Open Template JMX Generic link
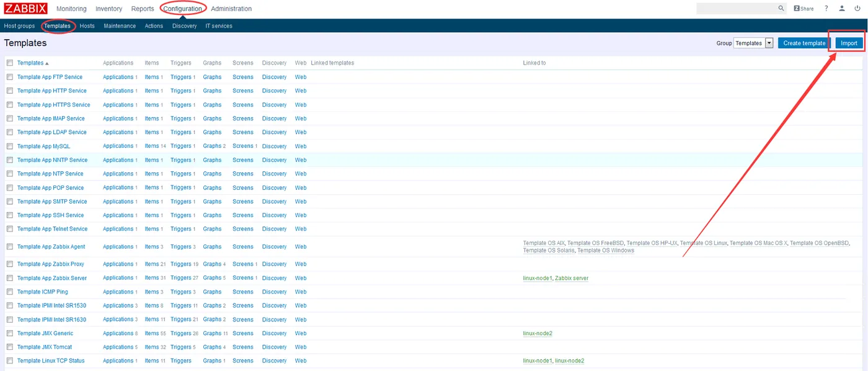 45,333
